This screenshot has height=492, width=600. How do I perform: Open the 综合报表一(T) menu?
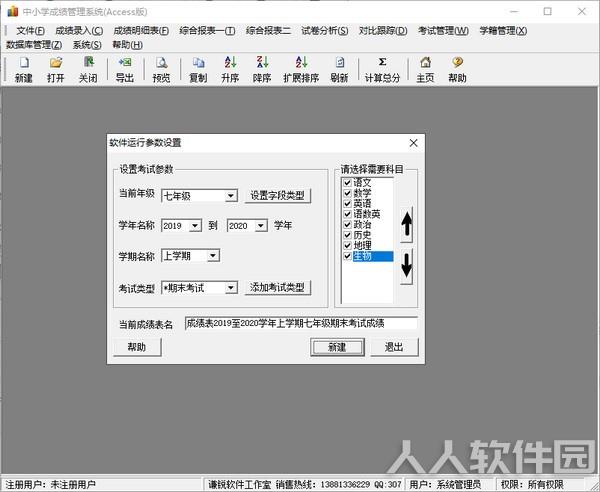tap(207, 31)
